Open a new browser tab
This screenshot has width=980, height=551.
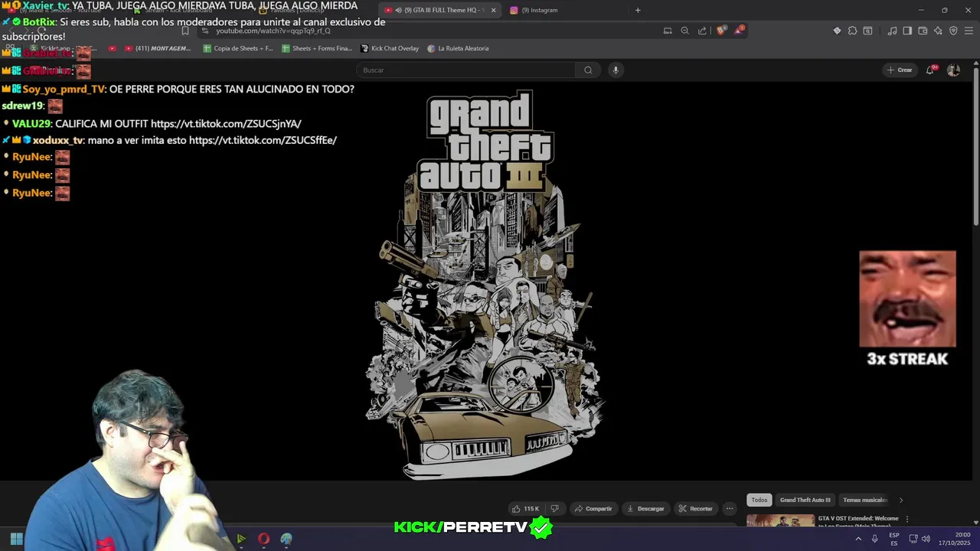638,10
